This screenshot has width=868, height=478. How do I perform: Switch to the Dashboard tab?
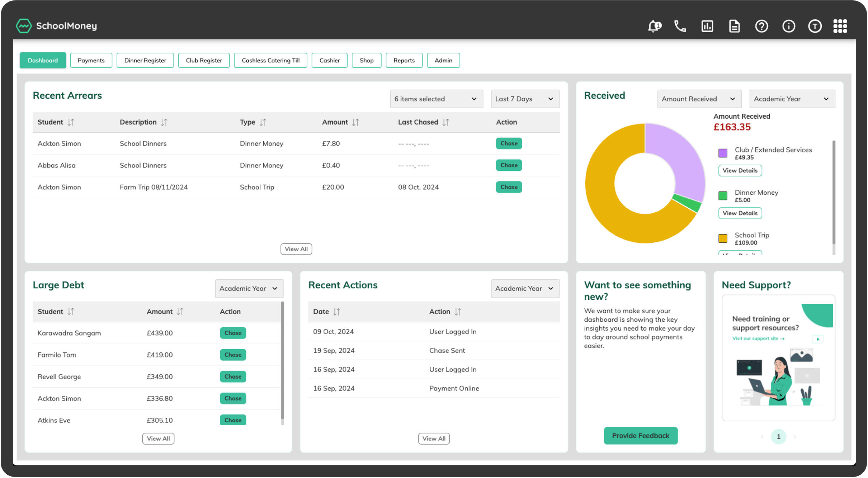43,60
